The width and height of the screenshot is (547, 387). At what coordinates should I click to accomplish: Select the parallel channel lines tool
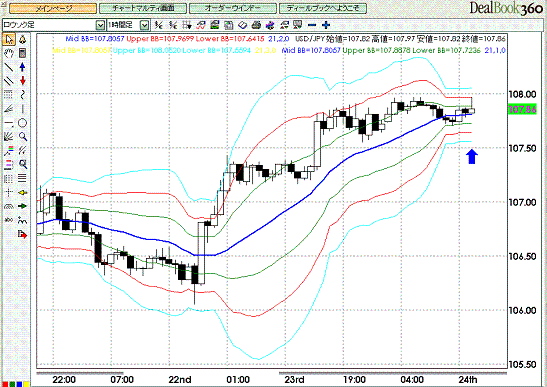9,81
